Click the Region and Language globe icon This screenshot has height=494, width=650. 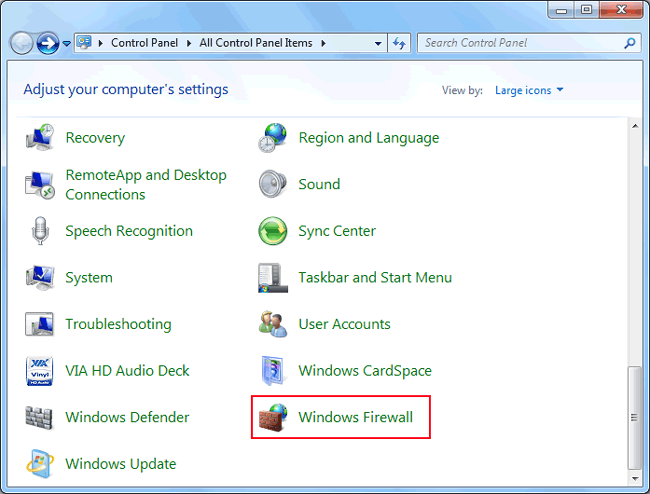pos(273,138)
